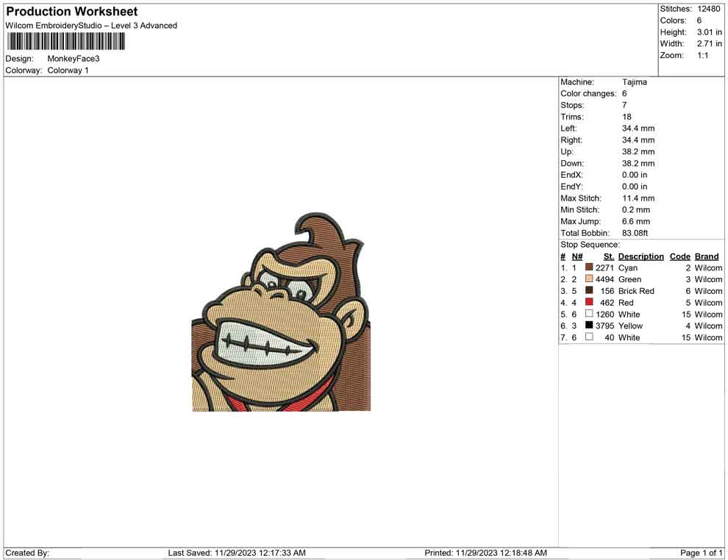Viewport: 728px width, 560px height.
Task: Click the Colors value 6 in header
Action: (x=699, y=21)
